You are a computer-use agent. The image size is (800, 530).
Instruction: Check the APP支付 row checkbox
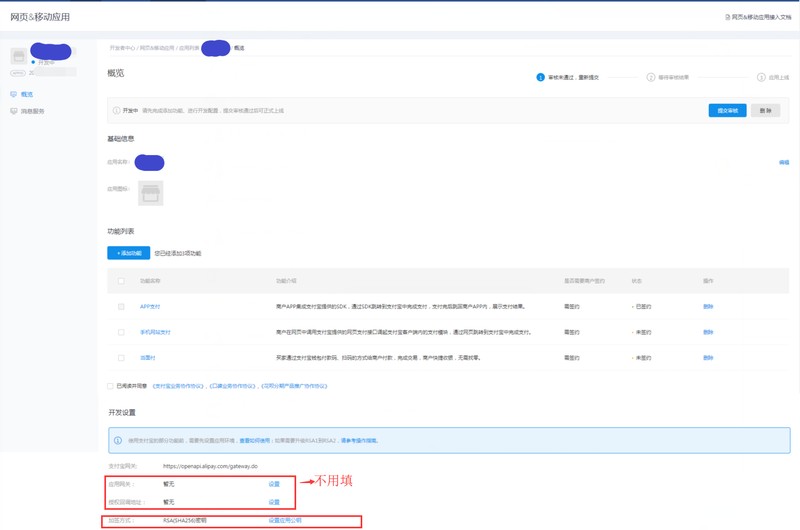pos(121,307)
